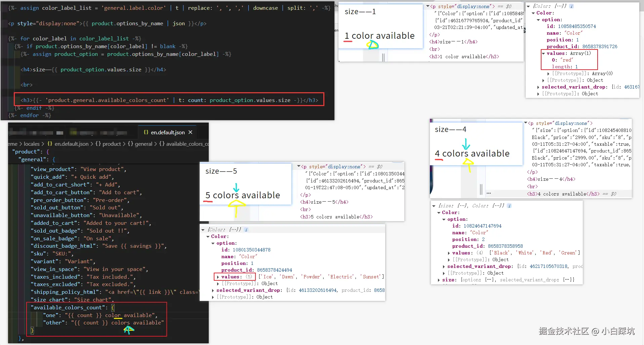644x345 pixels.
Task: Expand selected_variant_drop with id 46133202616494
Action: click(x=213, y=290)
